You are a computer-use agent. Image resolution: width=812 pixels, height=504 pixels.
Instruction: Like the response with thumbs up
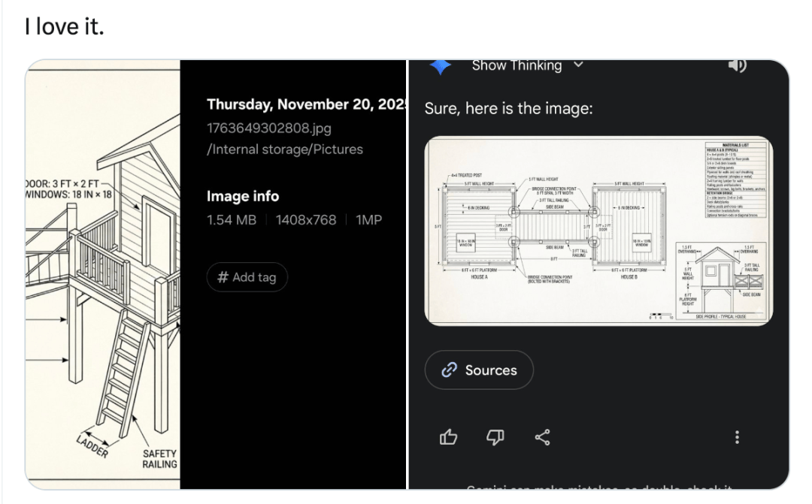tap(449, 436)
